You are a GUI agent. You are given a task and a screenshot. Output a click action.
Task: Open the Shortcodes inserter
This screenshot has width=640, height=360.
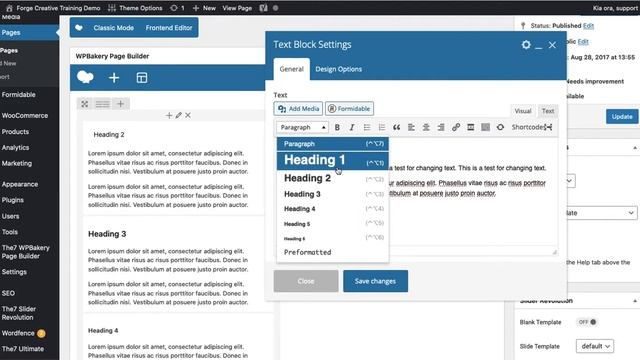coord(531,127)
